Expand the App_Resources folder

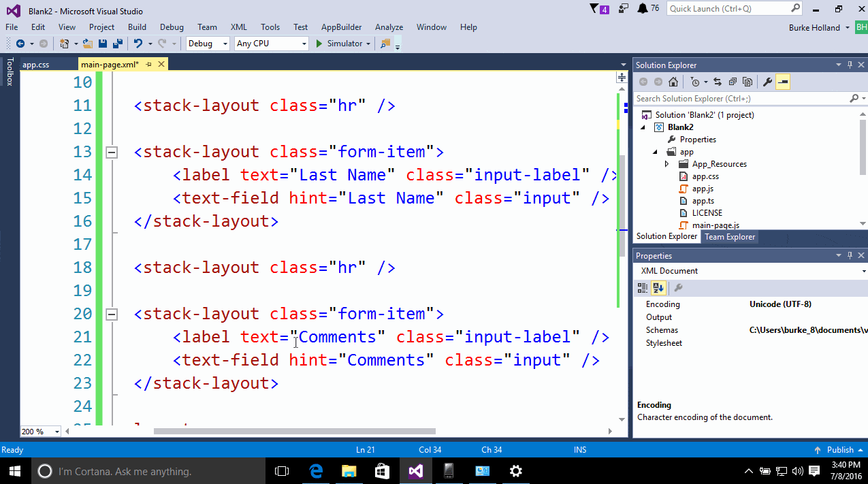pyautogui.click(x=668, y=163)
